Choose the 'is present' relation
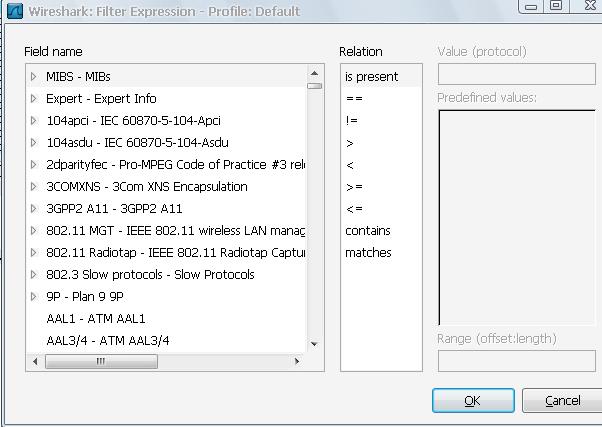This screenshot has height=427, width=602. (x=371, y=76)
